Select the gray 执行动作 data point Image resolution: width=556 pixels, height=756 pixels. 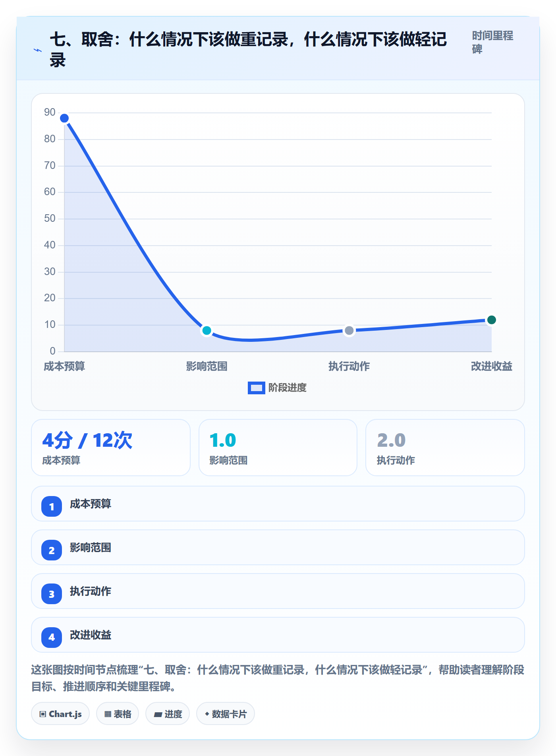(x=349, y=331)
